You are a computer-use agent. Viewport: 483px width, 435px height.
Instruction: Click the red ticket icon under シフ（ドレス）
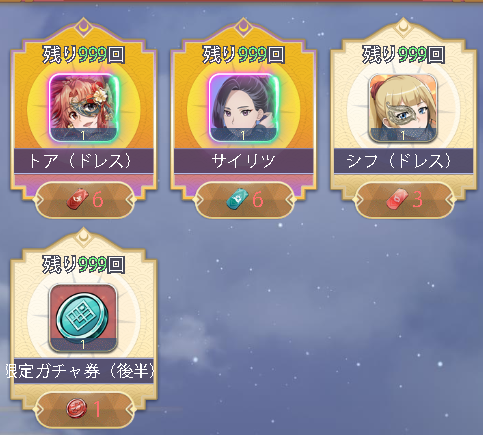pyautogui.click(x=397, y=200)
